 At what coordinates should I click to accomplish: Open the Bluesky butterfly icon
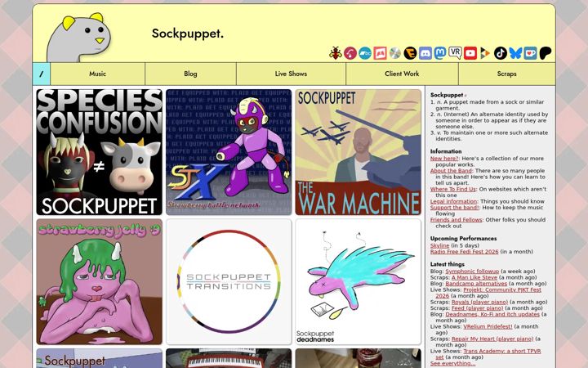coord(515,53)
